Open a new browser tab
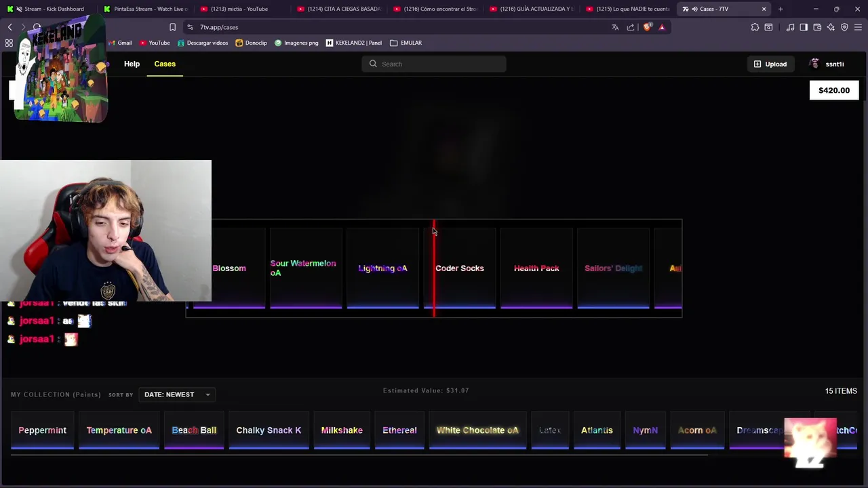 tap(781, 9)
